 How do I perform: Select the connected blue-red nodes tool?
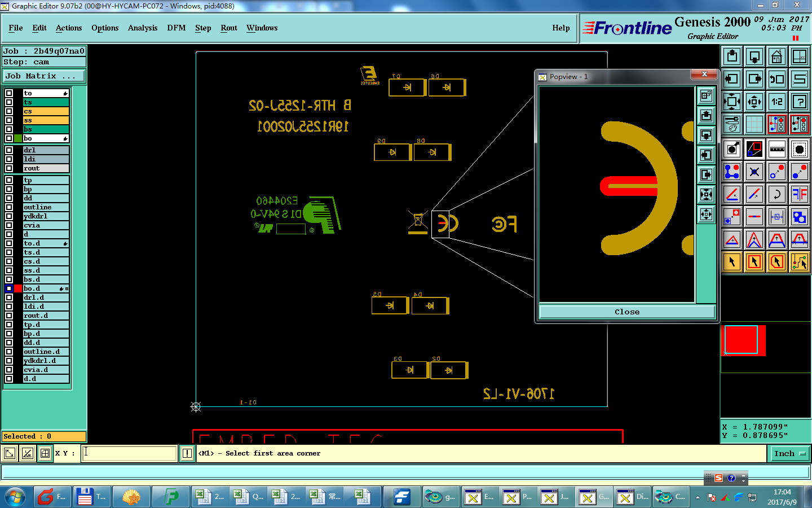point(732,172)
